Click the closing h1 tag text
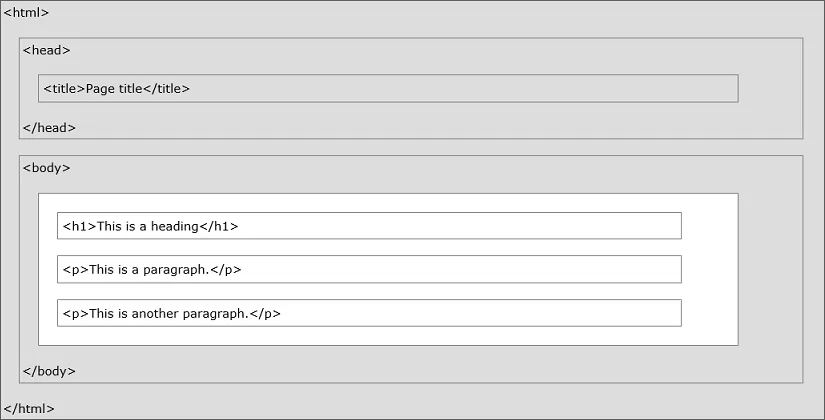Image resolution: width=825 pixels, height=420 pixels. tap(218, 226)
